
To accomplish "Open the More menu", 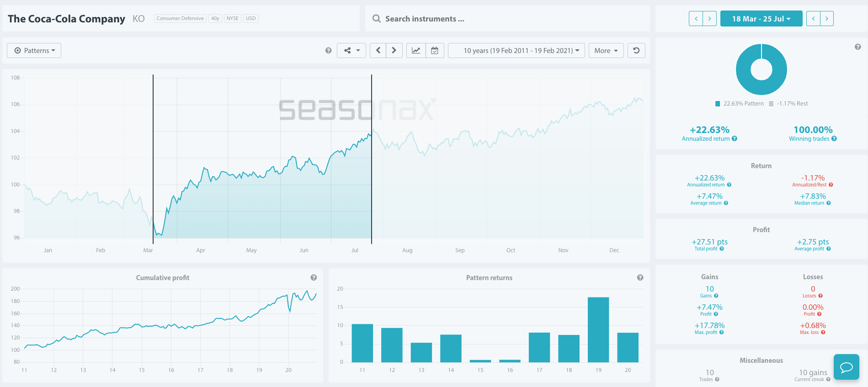I will [x=606, y=51].
